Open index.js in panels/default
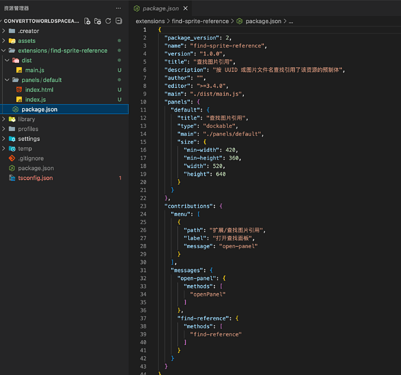Viewport: 401px width, 375px height. [x=64, y=99]
